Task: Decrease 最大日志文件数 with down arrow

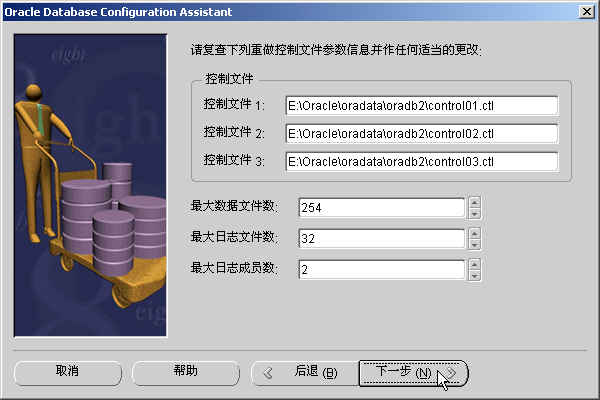Action: click(x=474, y=245)
